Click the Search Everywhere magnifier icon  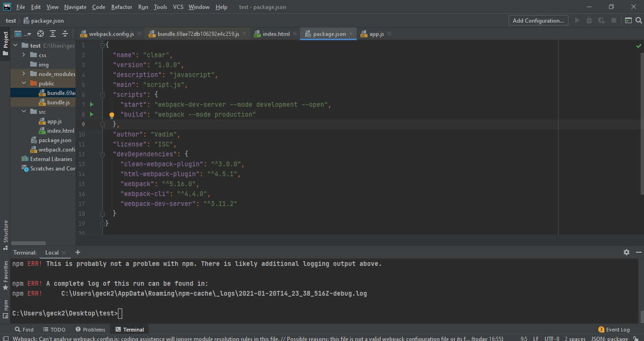coord(639,20)
